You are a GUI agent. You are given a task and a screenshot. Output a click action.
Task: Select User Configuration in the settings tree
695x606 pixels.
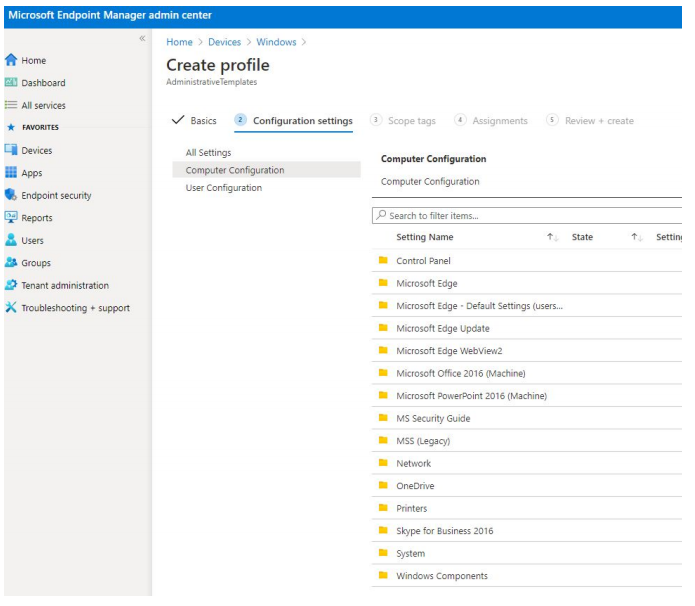224,188
